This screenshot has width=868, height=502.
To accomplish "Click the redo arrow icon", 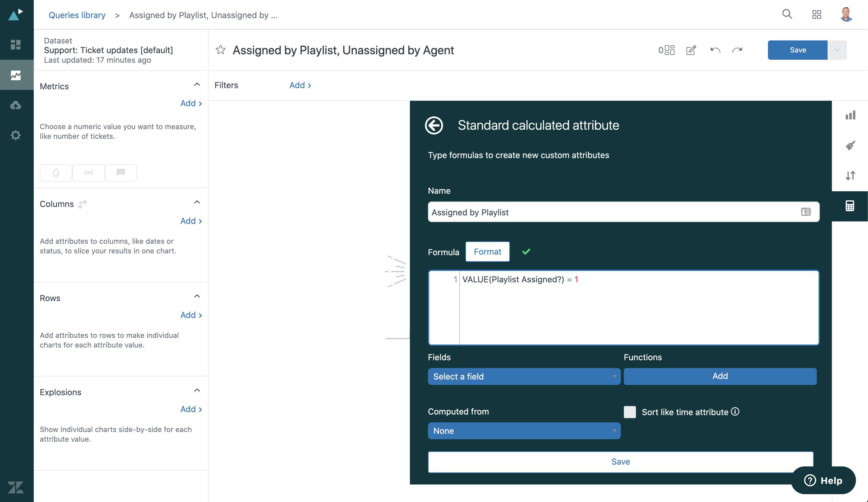I will coord(737,50).
